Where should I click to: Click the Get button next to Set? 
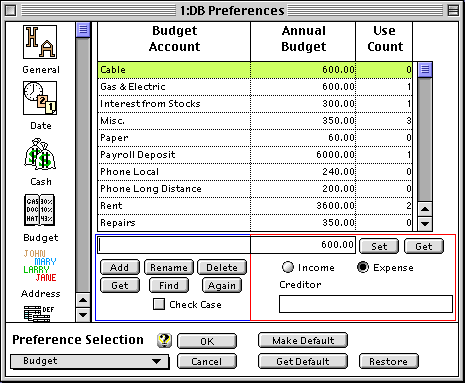pos(424,246)
